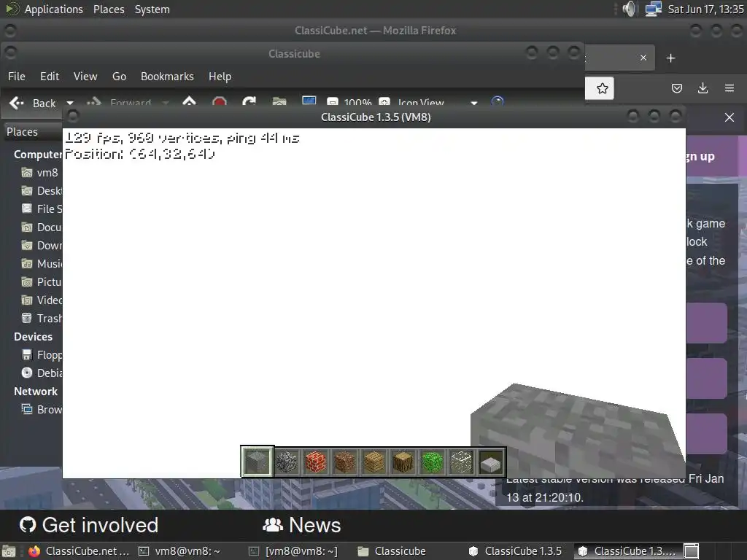Image resolution: width=747 pixels, height=560 pixels.
Task: Select the red brick block in the hotbar
Action: pyautogui.click(x=316, y=462)
